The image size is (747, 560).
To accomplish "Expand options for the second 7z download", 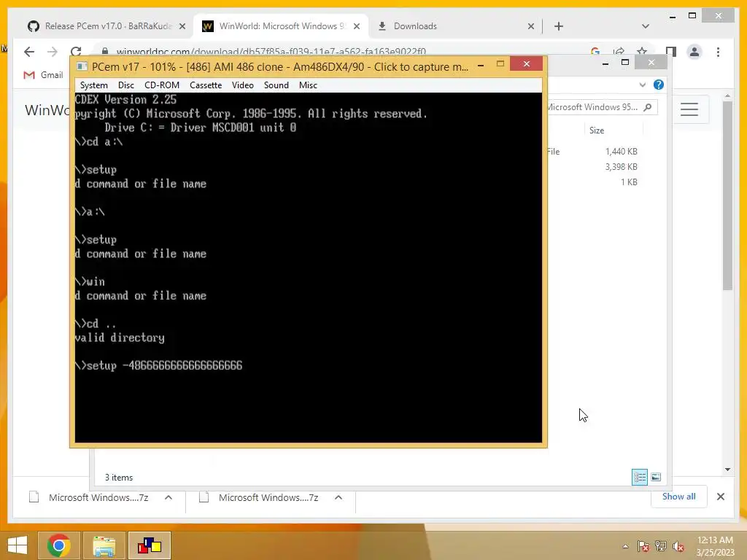I will tap(338, 497).
